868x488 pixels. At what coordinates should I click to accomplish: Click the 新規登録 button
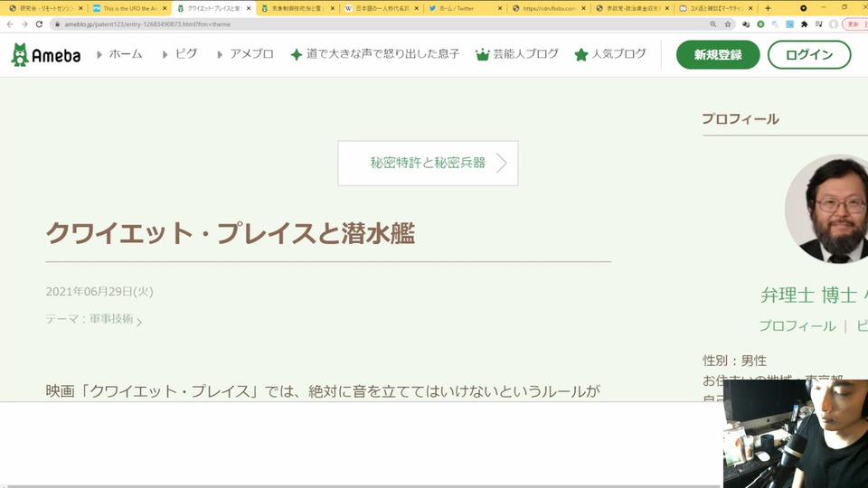click(x=718, y=55)
